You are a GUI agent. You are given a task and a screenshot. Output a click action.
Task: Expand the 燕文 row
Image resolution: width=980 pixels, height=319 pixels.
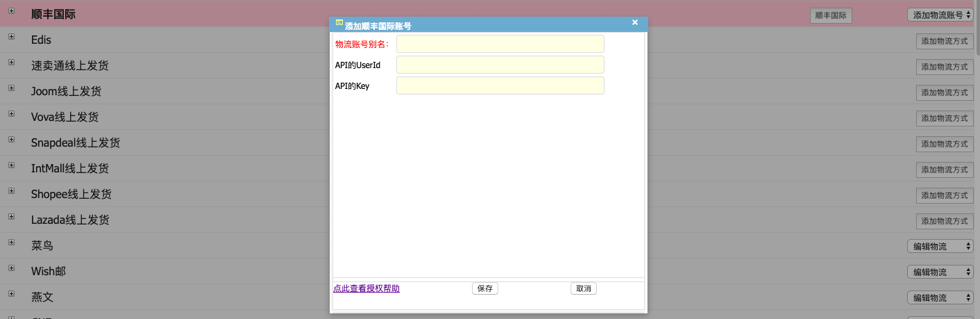click(x=11, y=294)
